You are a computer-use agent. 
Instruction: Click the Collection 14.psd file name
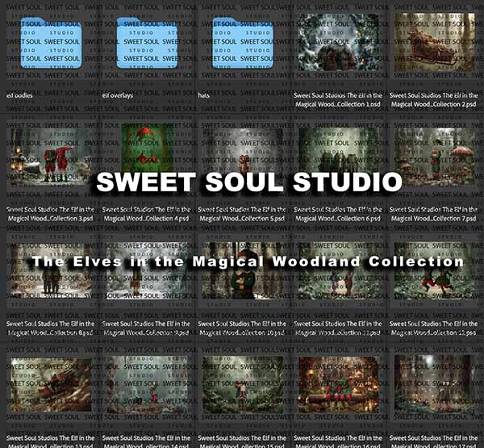click(x=146, y=442)
